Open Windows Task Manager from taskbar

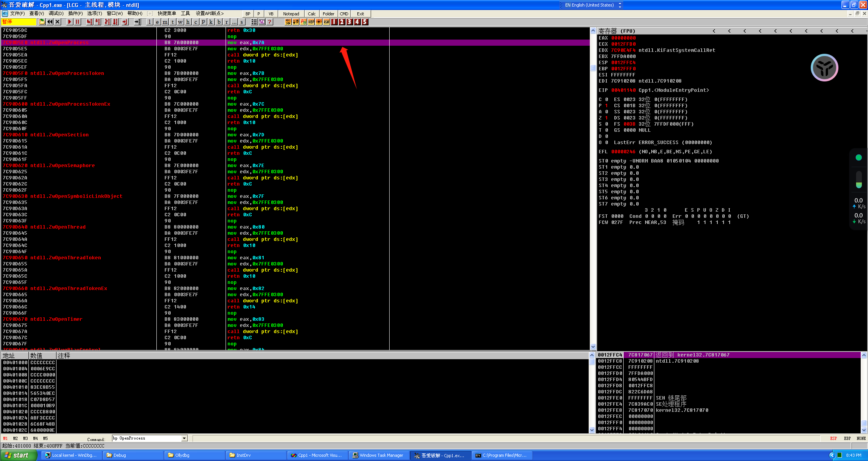click(x=378, y=455)
